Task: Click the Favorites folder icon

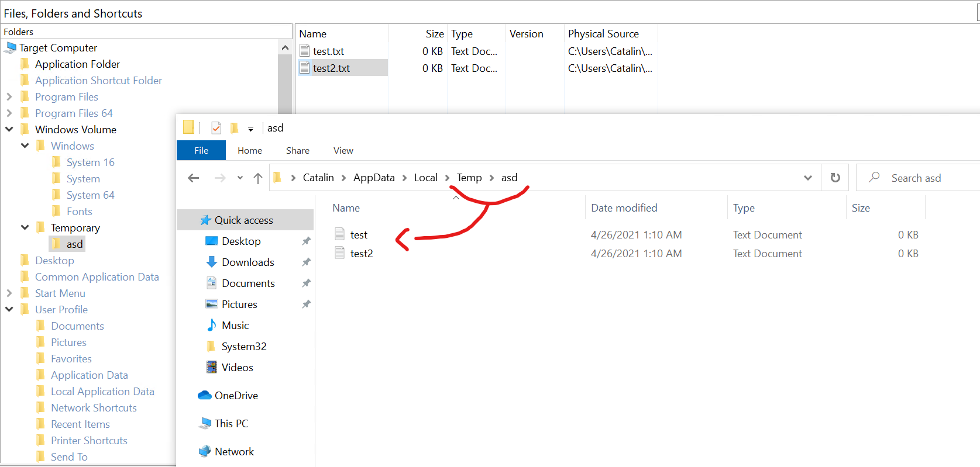Action: (40, 358)
